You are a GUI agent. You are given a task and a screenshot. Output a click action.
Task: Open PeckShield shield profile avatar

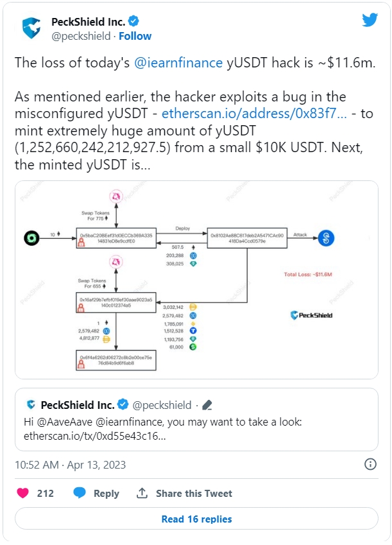[x=31, y=28]
